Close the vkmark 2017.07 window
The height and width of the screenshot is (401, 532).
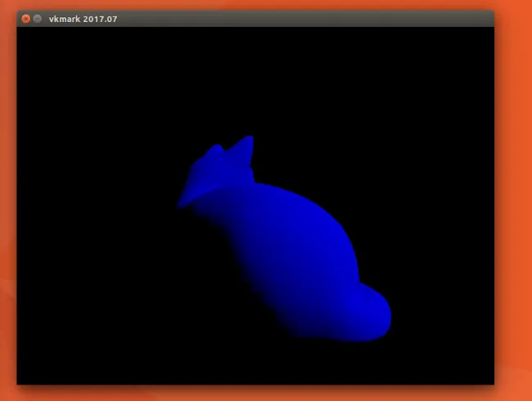tap(26, 19)
